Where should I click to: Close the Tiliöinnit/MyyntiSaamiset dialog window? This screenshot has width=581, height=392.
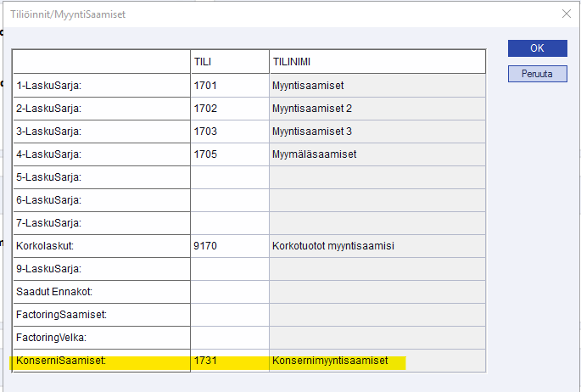566,13
